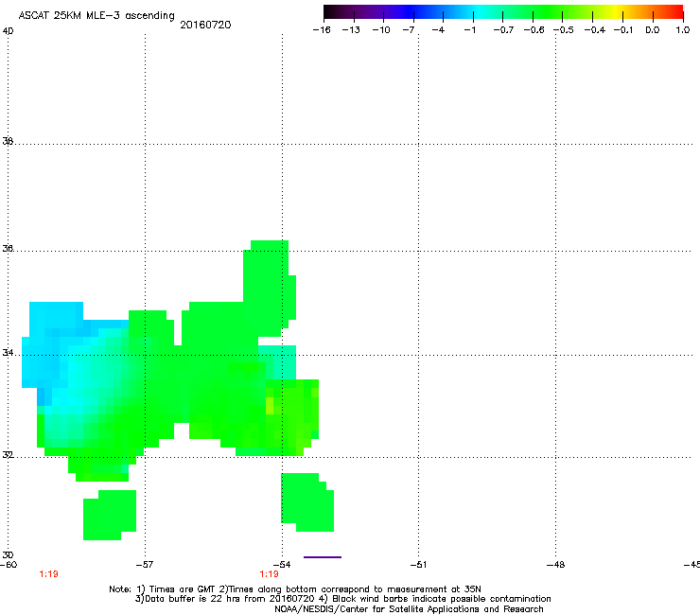The image size is (700, 615).
Task: Click the latitude axis label 32
Action: tap(8, 455)
